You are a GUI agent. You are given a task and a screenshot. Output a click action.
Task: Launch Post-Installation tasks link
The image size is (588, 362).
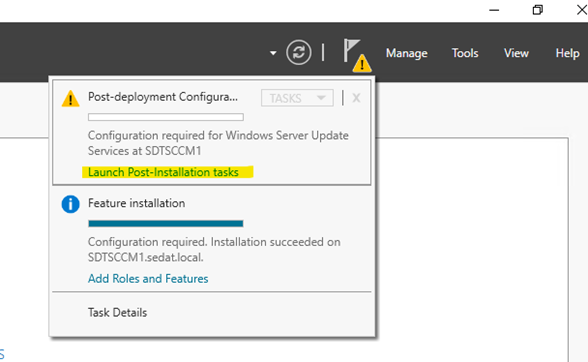(163, 172)
